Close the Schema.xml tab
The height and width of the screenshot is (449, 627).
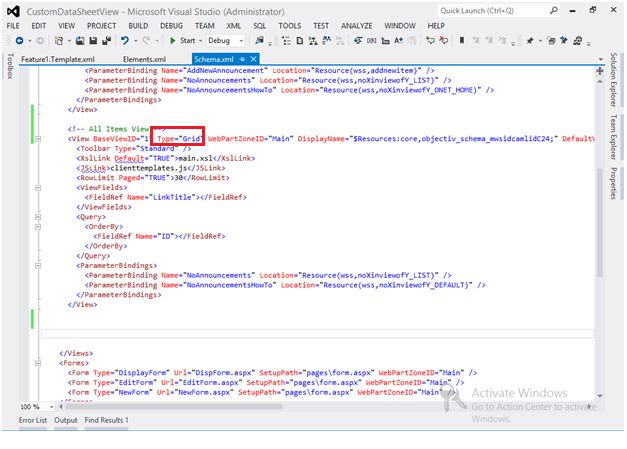[253, 59]
